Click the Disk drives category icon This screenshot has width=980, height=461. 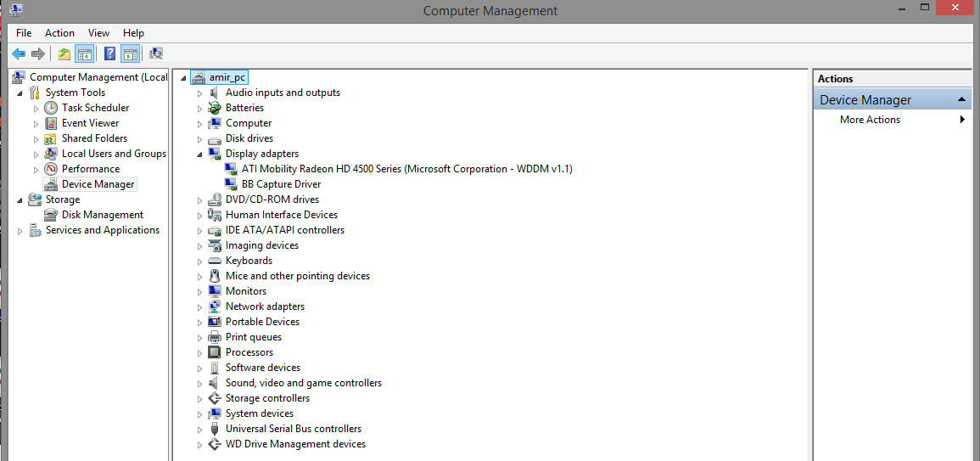point(215,139)
